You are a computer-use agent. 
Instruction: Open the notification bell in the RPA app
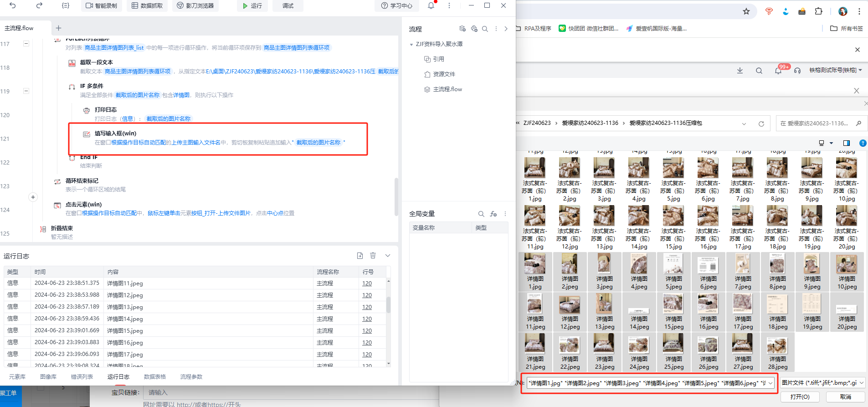click(431, 5)
